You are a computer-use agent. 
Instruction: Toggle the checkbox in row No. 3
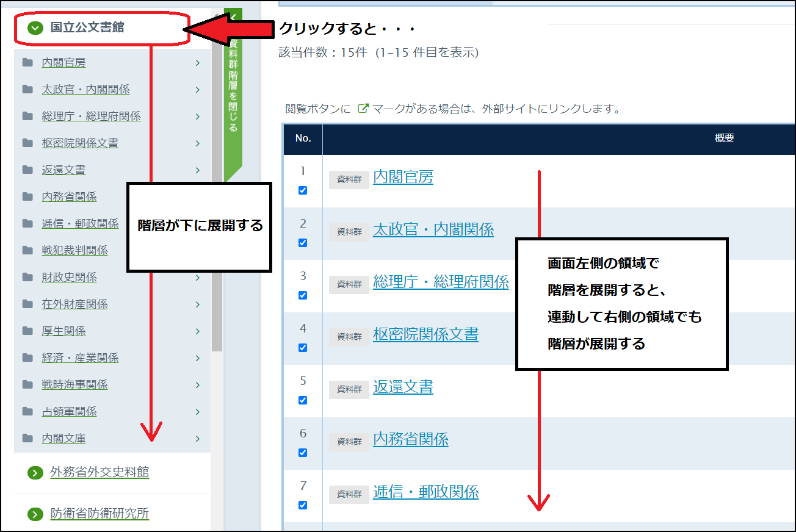point(303,295)
